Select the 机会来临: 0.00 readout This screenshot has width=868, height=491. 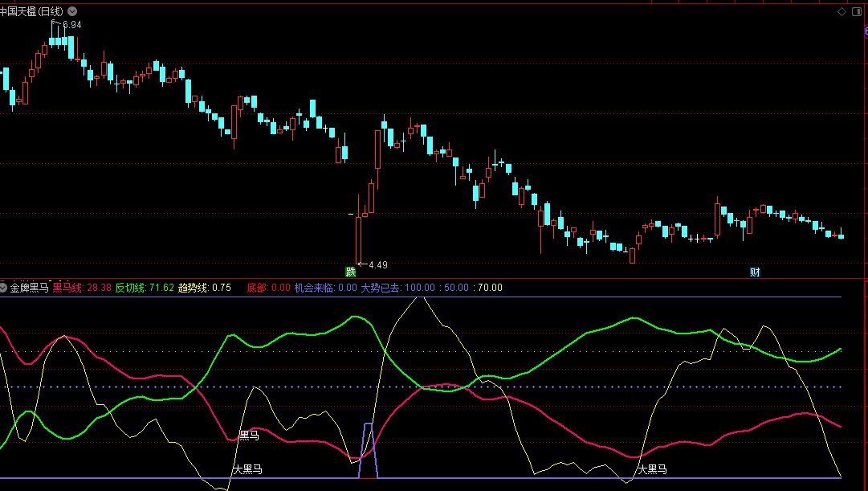[x=325, y=288]
